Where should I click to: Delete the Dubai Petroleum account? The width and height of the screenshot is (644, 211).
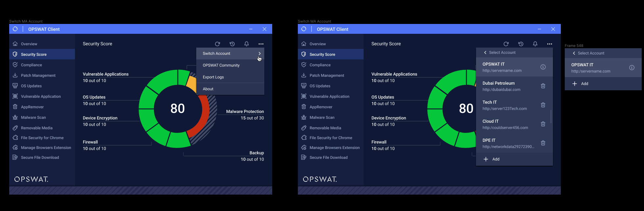coord(543,86)
